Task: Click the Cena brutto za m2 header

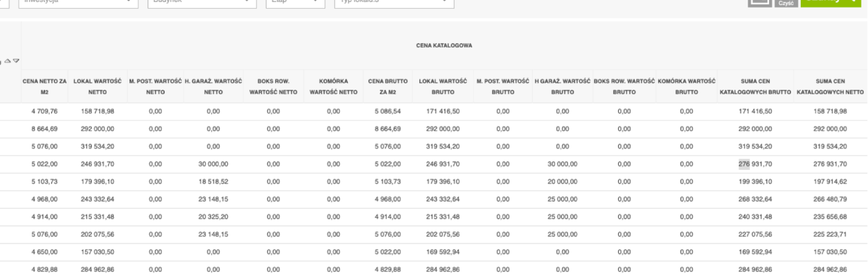Action: coord(388,87)
